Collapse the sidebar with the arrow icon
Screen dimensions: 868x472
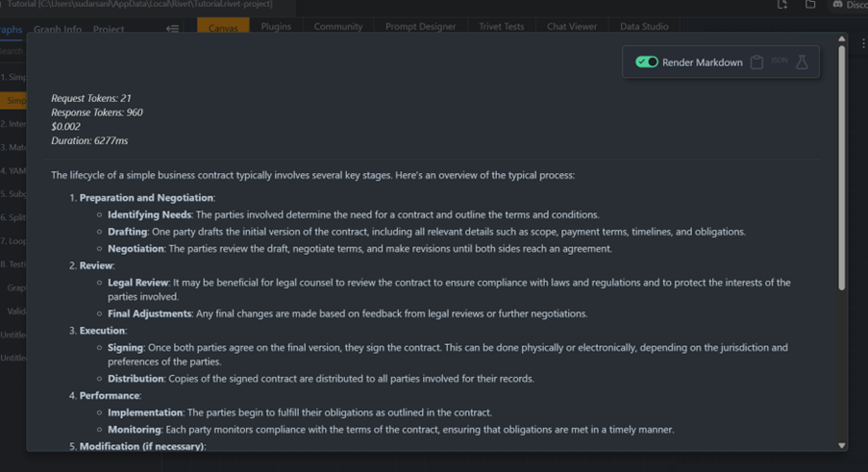[x=172, y=28]
